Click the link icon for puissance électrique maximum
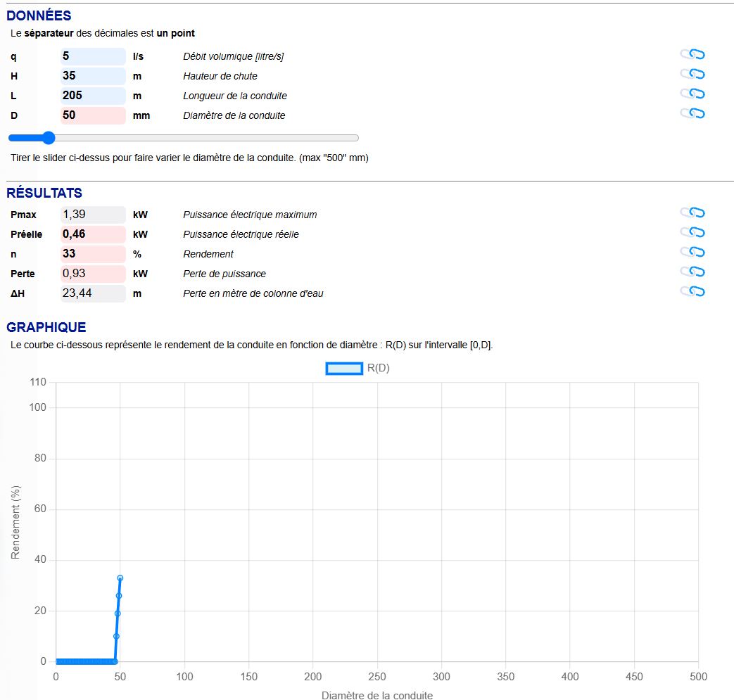The height and width of the screenshot is (700, 734). (x=692, y=212)
